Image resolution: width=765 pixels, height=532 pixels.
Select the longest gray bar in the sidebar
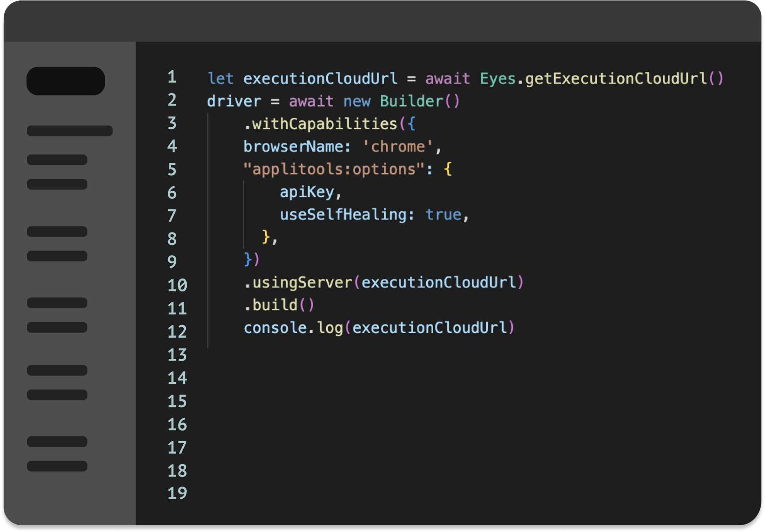70,131
